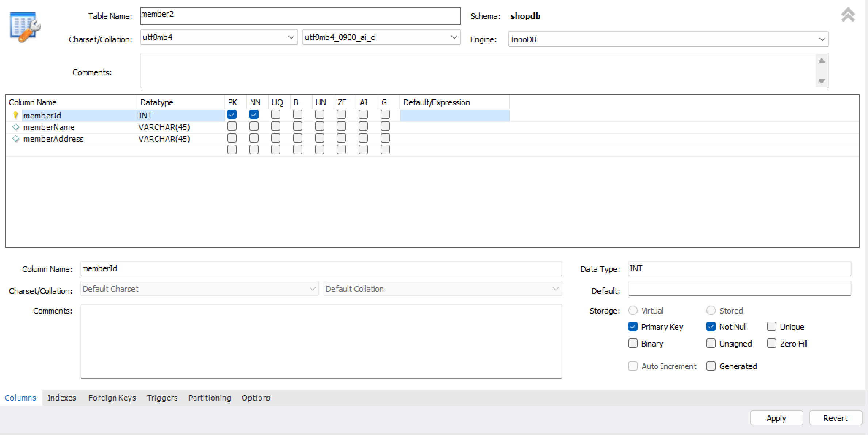Switch to the Indexes tab
The width and height of the screenshot is (868, 435).
62,398
